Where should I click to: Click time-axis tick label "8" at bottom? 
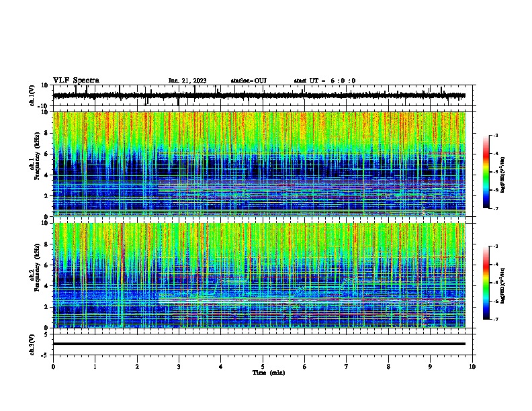[388, 367]
